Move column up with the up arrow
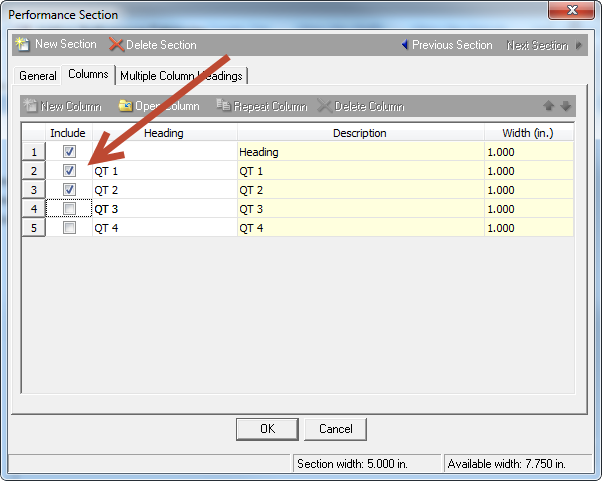 pos(549,106)
